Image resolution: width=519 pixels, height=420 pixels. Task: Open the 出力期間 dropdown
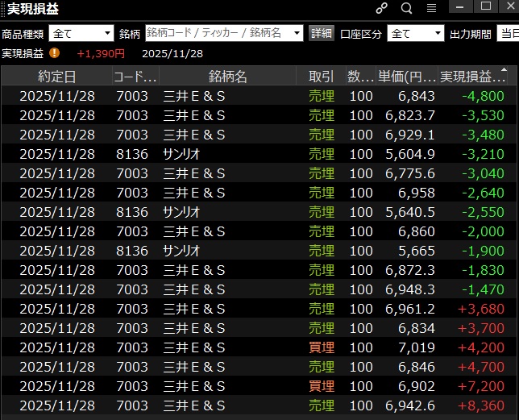[506, 33]
